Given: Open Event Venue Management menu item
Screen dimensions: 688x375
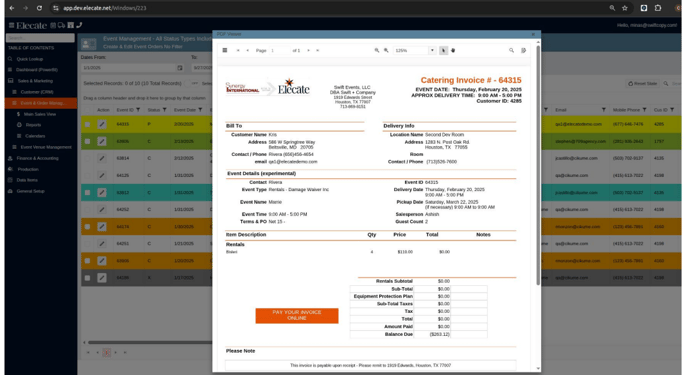Looking at the screenshot, I should (x=46, y=147).
